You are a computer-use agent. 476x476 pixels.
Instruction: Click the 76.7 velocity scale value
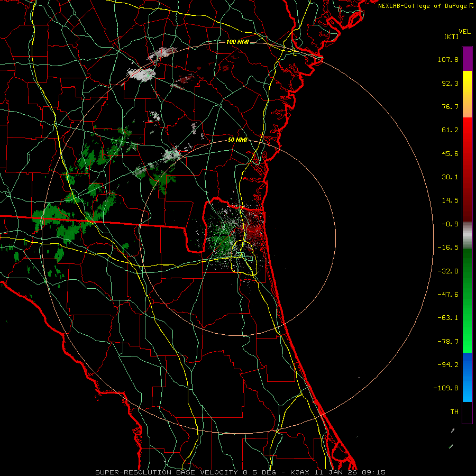pyautogui.click(x=450, y=106)
